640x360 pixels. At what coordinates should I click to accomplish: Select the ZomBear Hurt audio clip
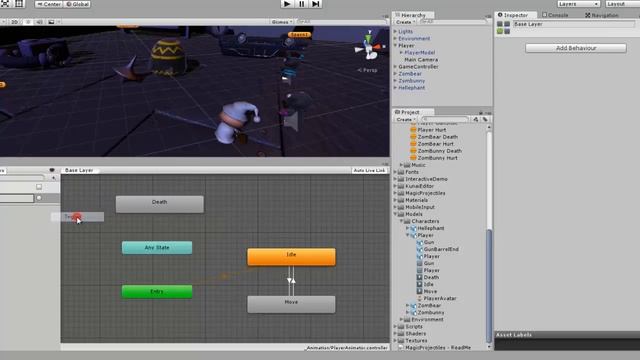[x=432, y=144]
